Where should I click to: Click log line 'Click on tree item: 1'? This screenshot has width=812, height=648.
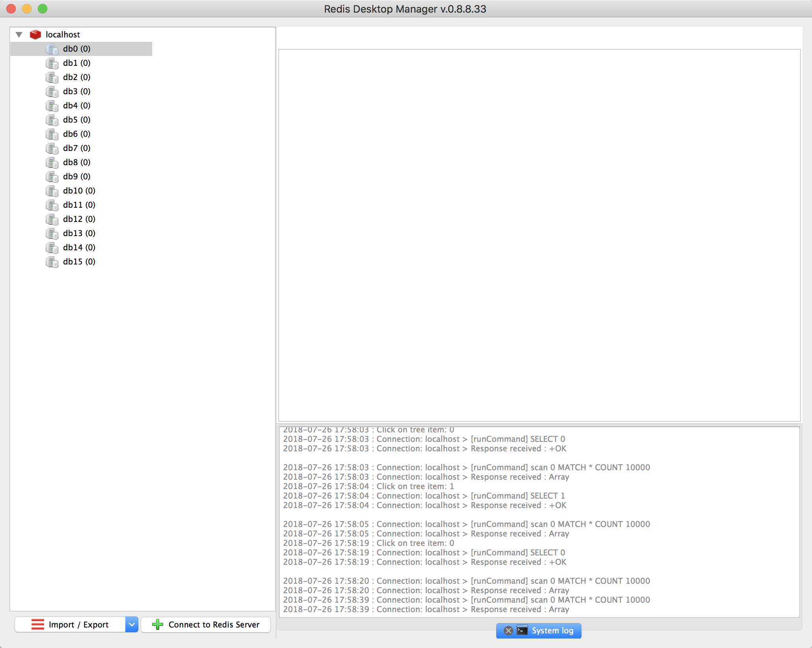click(369, 486)
